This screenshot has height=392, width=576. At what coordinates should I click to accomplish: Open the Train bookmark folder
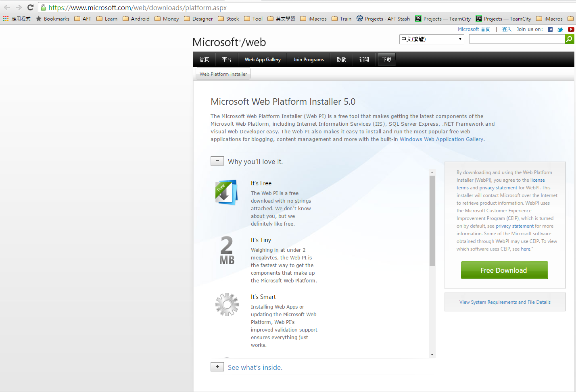pos(341,19)
